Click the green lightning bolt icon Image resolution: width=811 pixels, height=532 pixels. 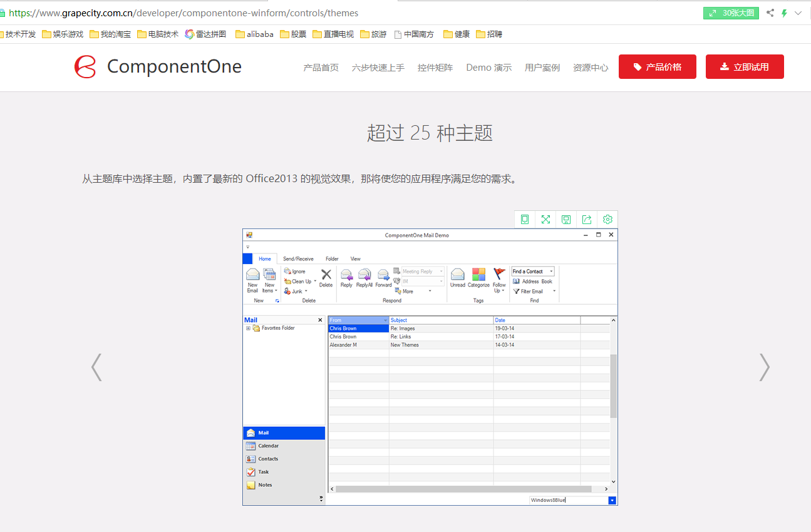(x=784, y=13)
